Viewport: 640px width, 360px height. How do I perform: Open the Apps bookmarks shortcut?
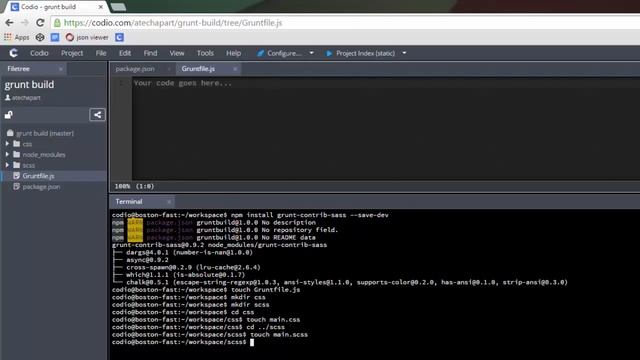pyautogui.click(x=17, y=37)
